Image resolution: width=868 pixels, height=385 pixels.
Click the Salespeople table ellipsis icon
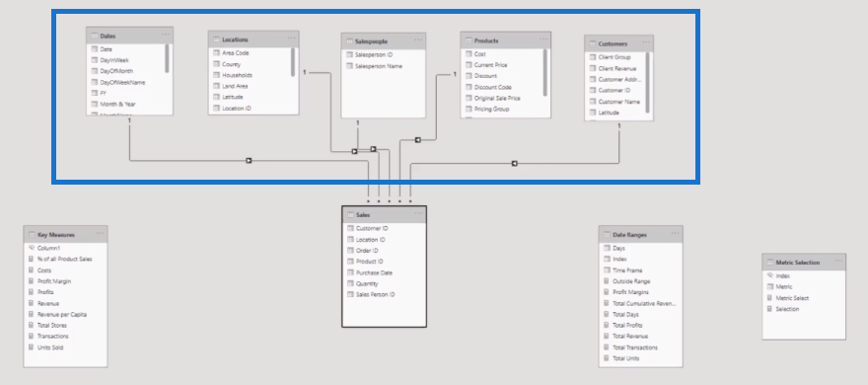418,39
